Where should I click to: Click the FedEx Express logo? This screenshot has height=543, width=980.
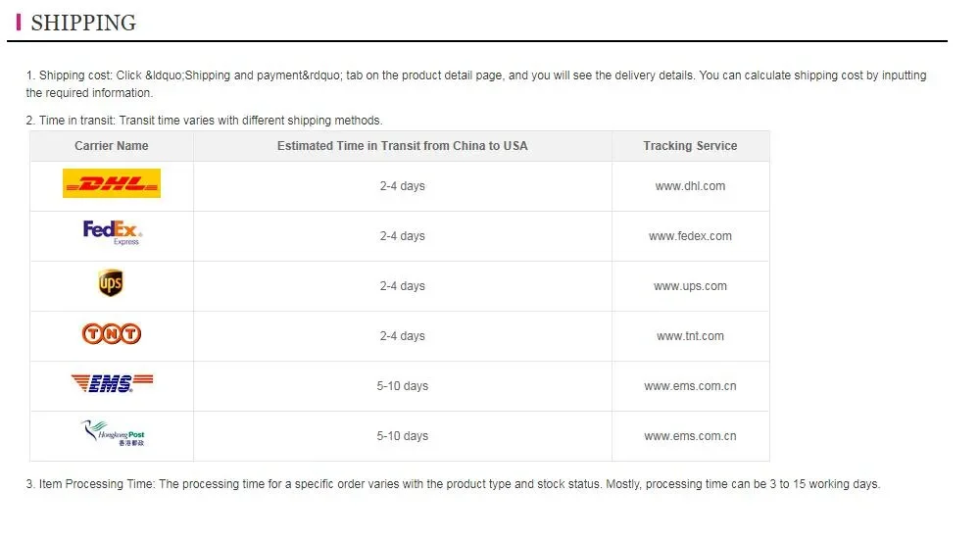coord(112,232)
